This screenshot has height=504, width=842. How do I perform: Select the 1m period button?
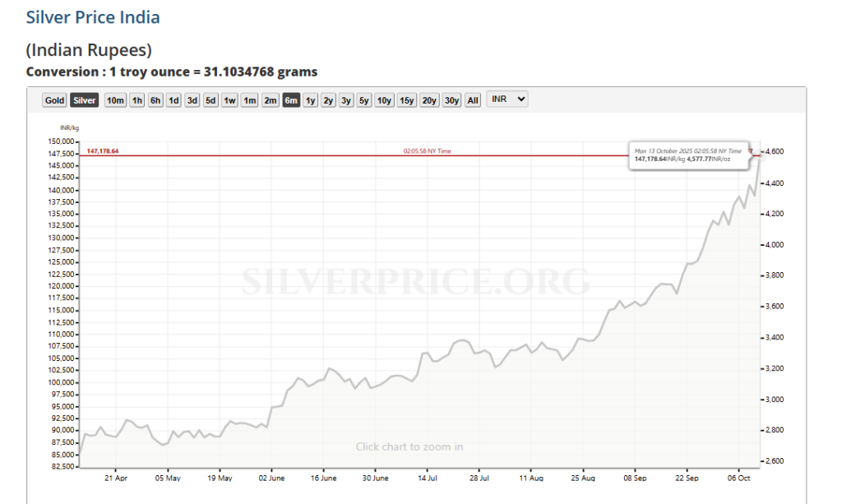pos(249,100)
